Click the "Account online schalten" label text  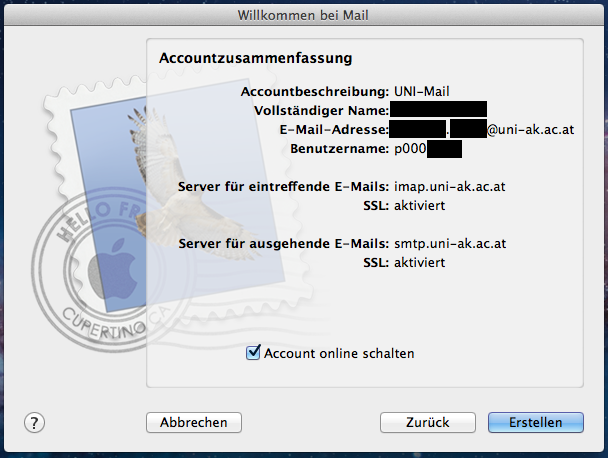point(339,353)
